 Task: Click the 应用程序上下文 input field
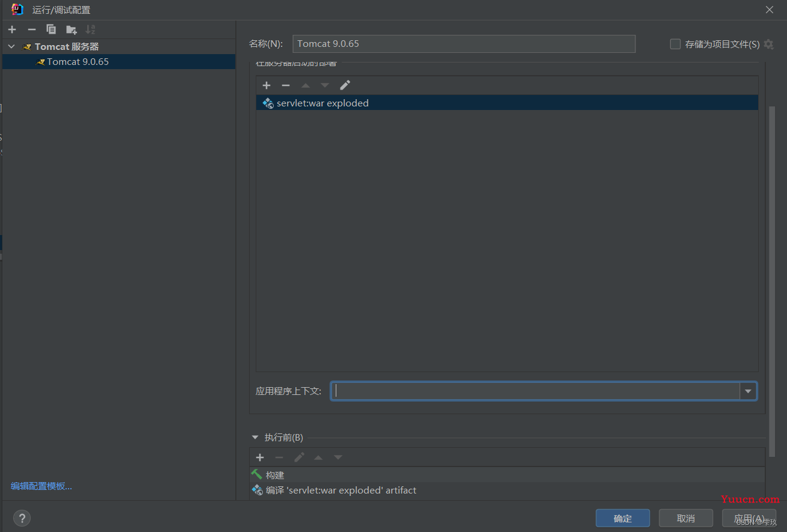pos(535,391)
